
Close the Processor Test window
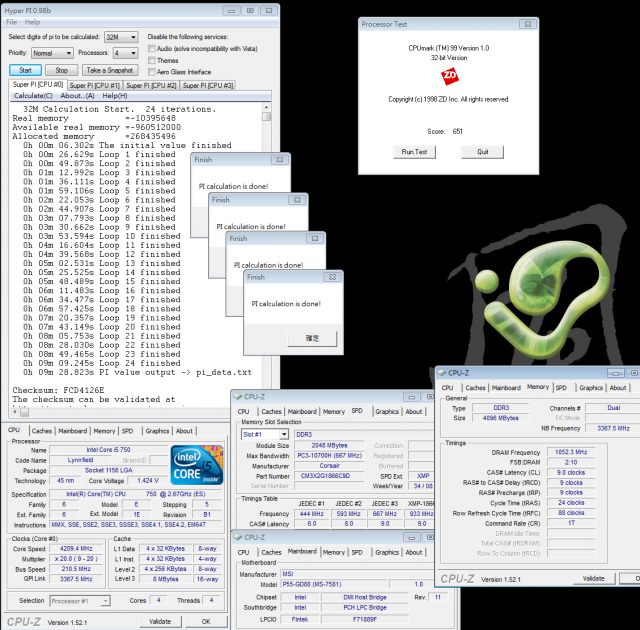528,24
